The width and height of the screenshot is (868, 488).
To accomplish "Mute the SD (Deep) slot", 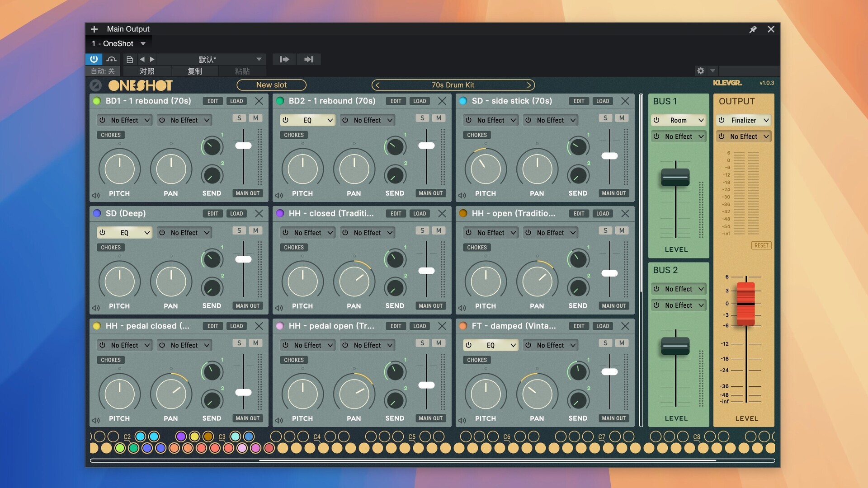I will (x=255, y=230).
